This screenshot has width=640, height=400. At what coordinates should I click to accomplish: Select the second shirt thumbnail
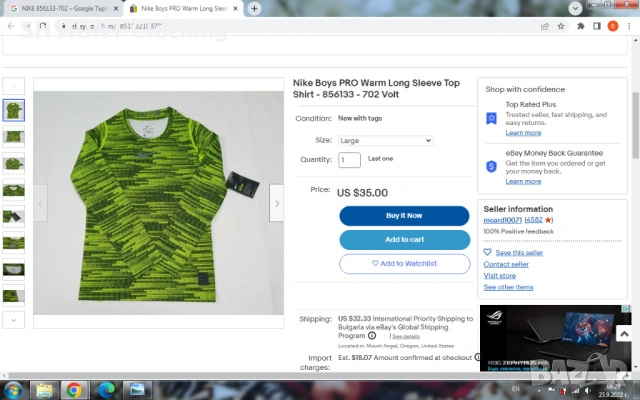coord(13,137)
